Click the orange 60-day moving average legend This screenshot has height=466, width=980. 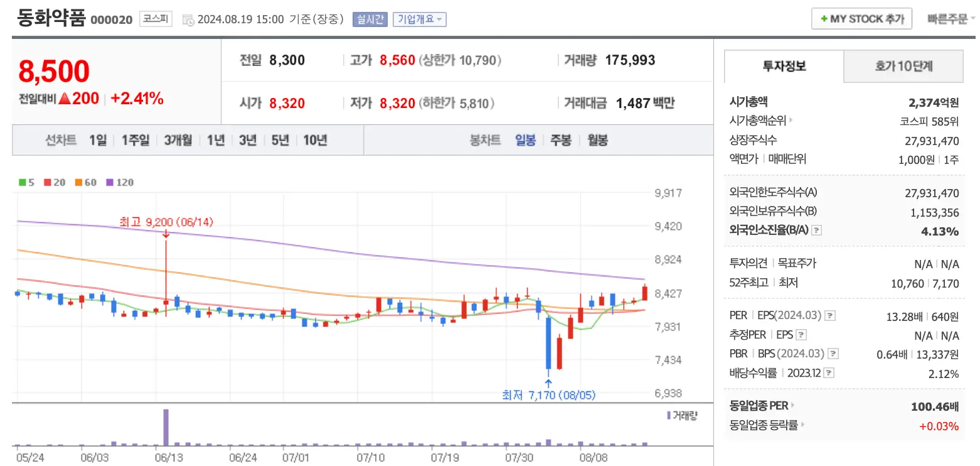[86, 182]
